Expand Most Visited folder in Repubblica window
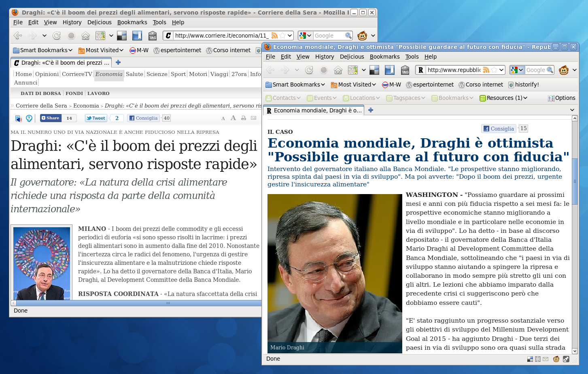 pos(353,85)
